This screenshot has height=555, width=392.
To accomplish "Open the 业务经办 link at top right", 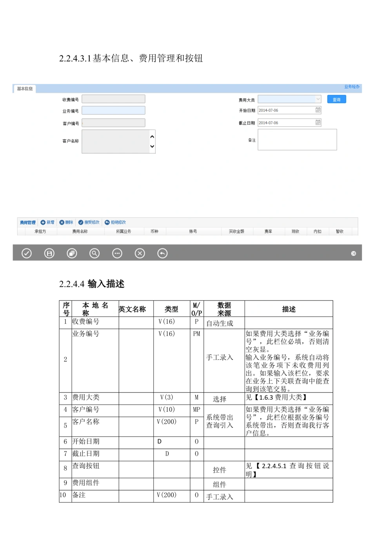I will click(x=352, y=86).
